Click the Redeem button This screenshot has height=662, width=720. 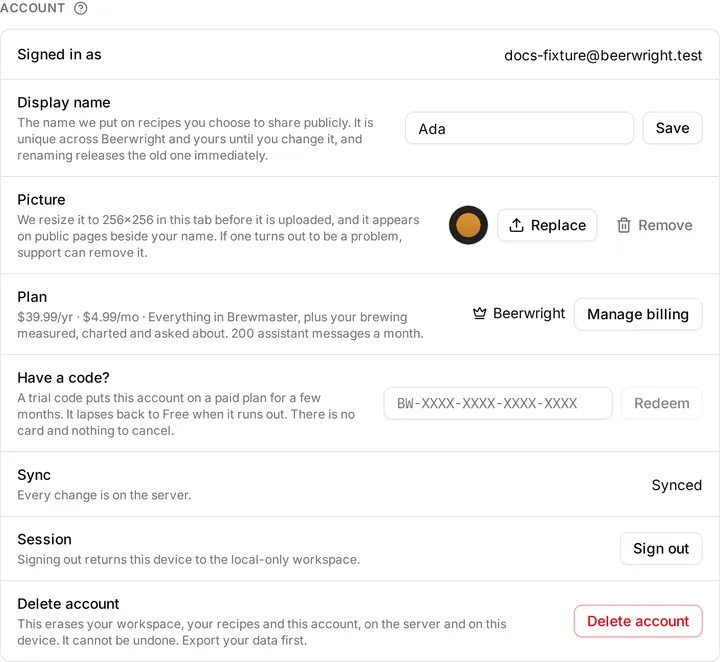[x=662, y=403]
